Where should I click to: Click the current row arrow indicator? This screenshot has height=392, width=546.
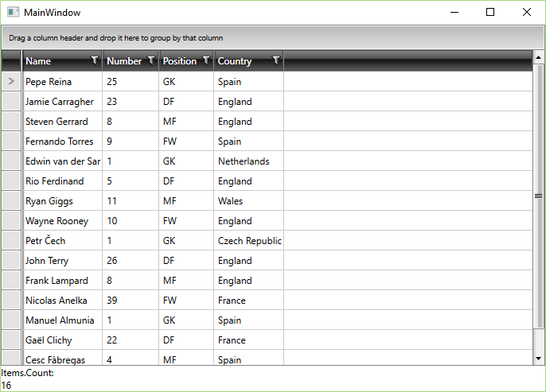click(x=11, y=81)
